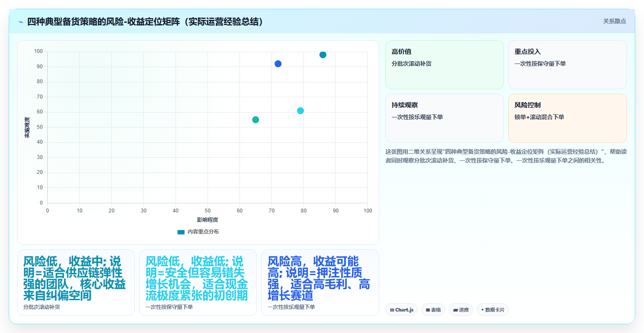Click 一次性按乐观量下单 text in 持续观察 card
Image resolution: width=644 pixels, height=333 pixels.
click(417, 117)
